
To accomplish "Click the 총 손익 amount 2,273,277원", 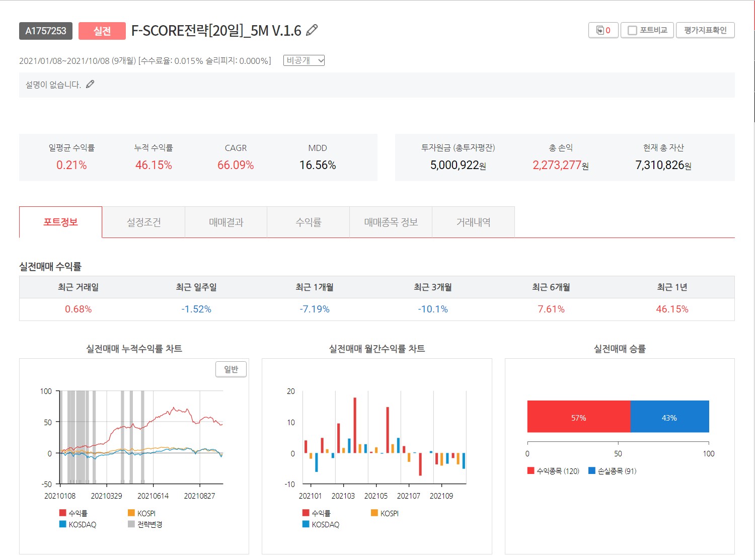I will click(x=561, y=165).
